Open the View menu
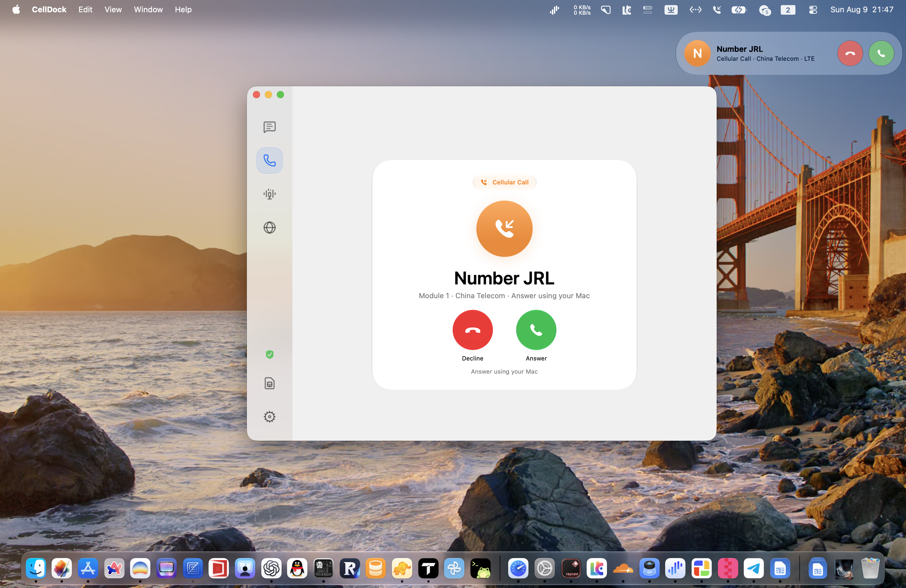Screen dimensions: 906x588 pos(113,10)
